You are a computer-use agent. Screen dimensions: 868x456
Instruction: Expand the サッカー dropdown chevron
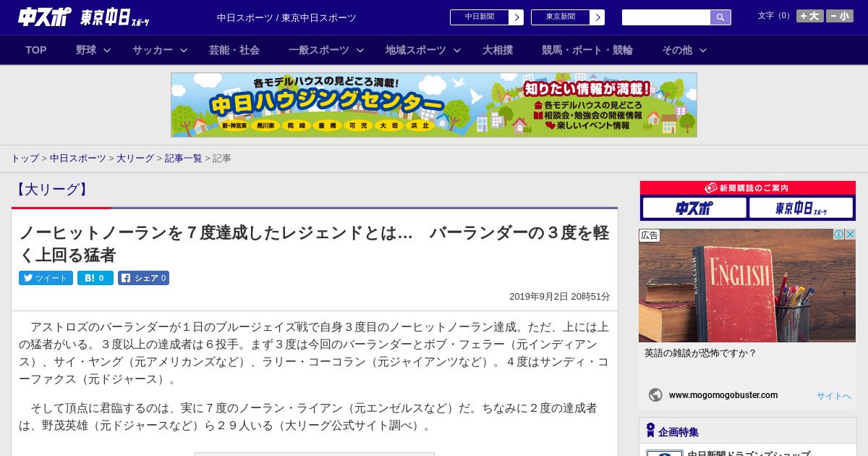[x=184, y=51]
